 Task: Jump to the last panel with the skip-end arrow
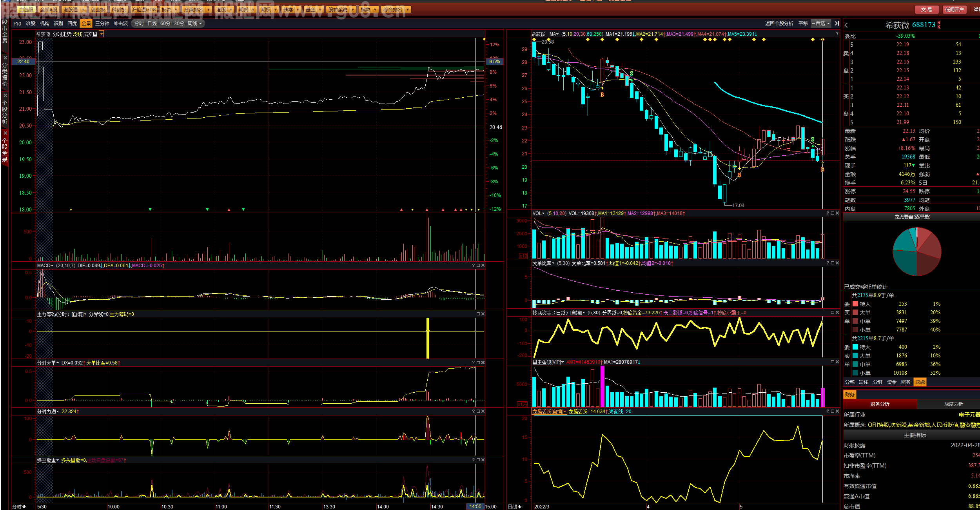[837, 24]
